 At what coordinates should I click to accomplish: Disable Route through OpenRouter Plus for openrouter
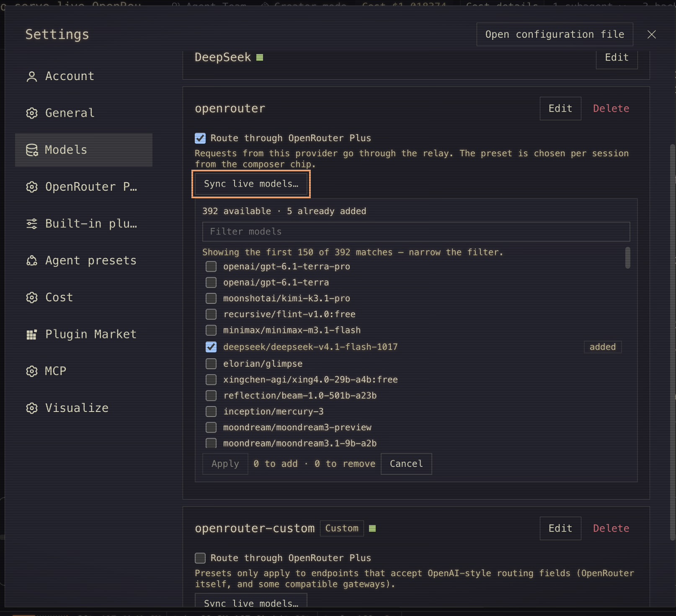coord(200,138)
